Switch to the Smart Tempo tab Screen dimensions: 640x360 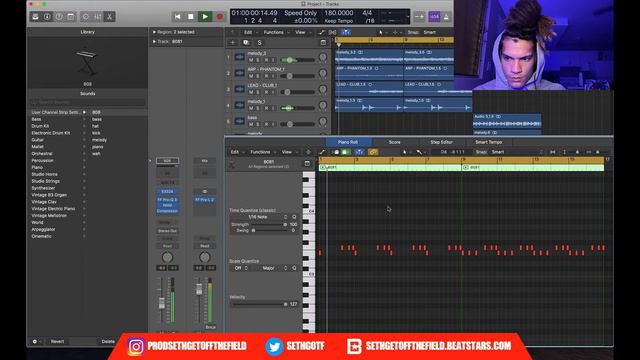point(488,142)
